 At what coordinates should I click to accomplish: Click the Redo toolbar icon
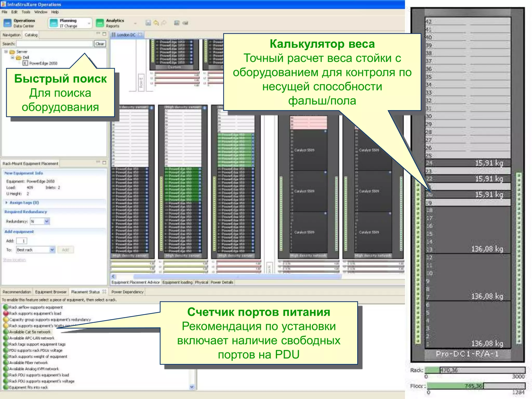coord(164,23)
